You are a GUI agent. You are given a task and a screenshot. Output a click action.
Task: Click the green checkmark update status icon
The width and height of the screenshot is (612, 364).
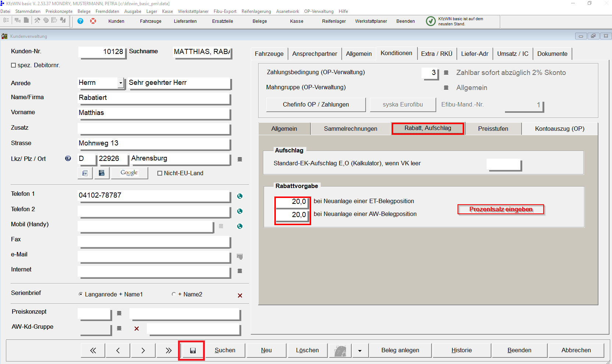click(x=430, y=21)
